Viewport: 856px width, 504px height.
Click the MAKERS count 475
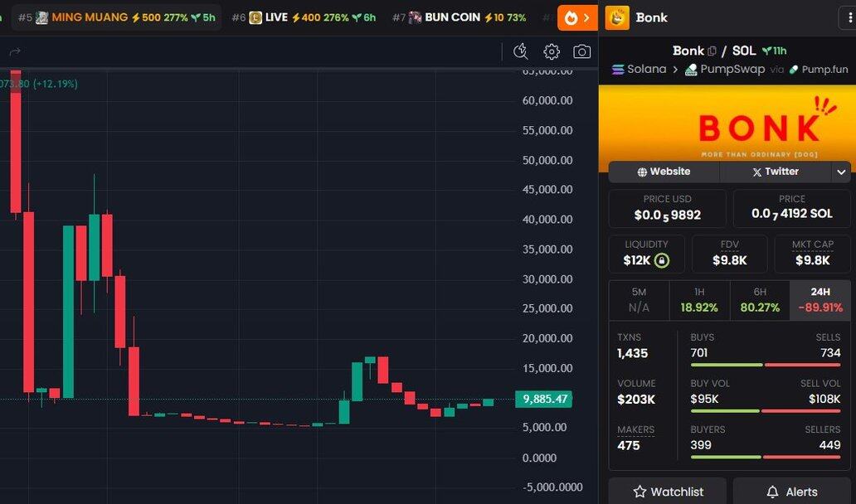629,446
